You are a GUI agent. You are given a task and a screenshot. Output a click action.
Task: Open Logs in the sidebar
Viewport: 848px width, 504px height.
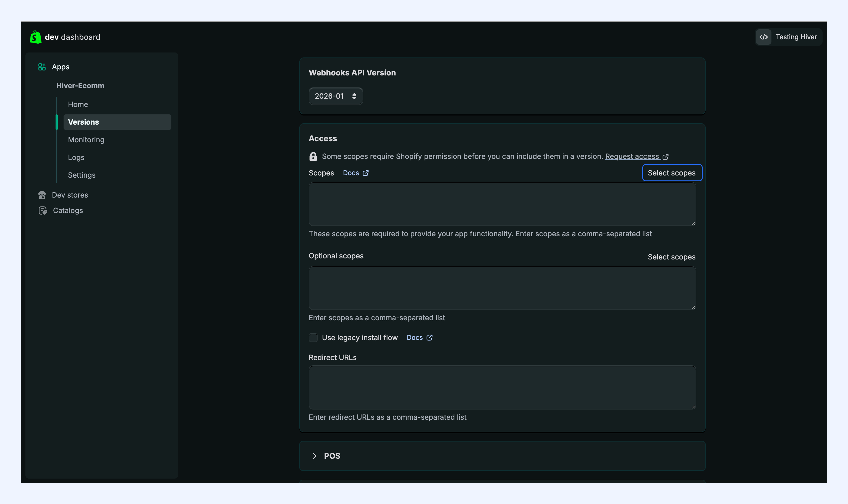coord(76,158)
